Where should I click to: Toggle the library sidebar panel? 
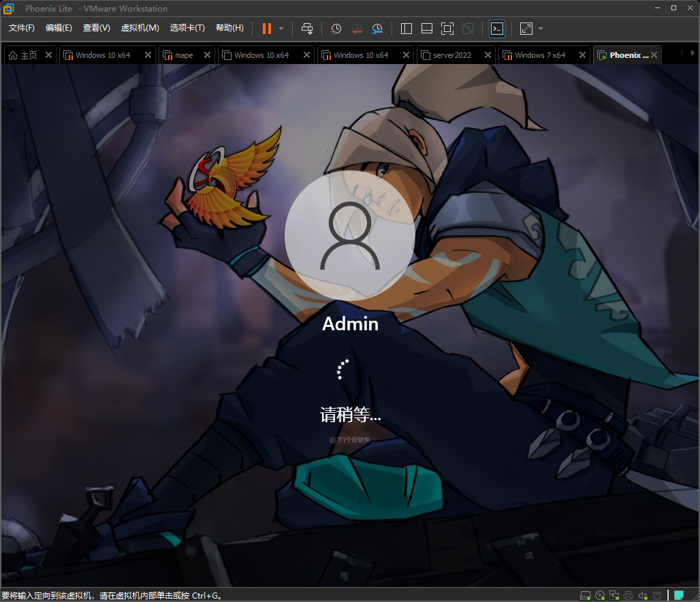coord(407,29)
